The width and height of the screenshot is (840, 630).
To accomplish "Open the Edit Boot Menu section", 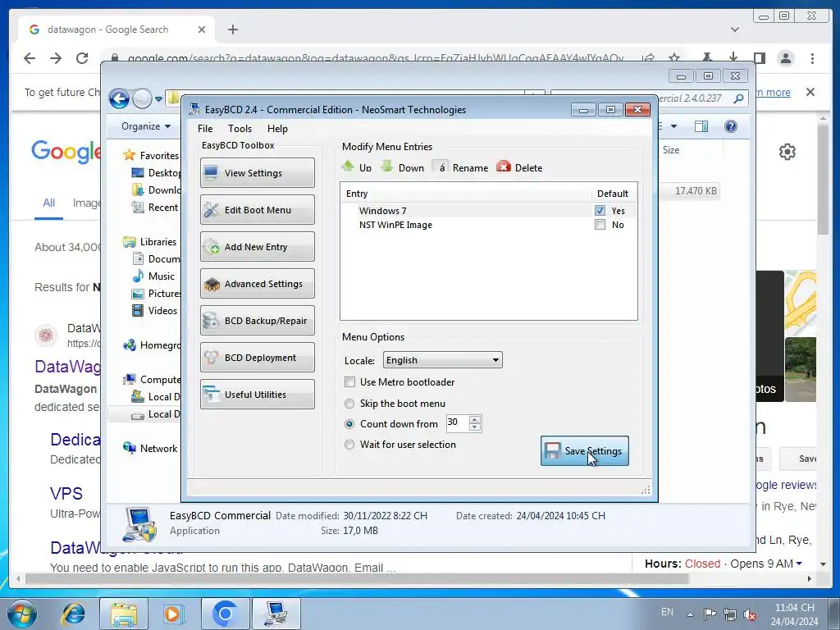I will click(x=257, y=209).
